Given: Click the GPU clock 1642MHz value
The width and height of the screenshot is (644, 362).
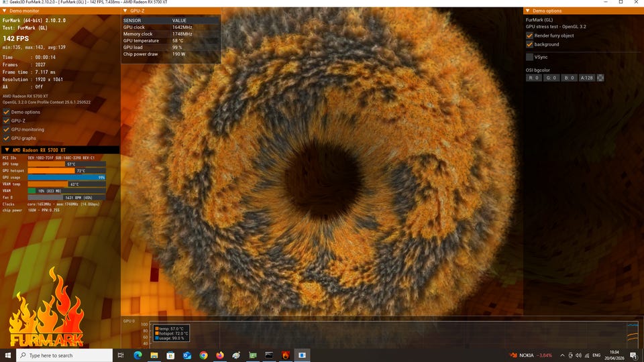Looking at the screenshot, I should (x=182, y=27).
